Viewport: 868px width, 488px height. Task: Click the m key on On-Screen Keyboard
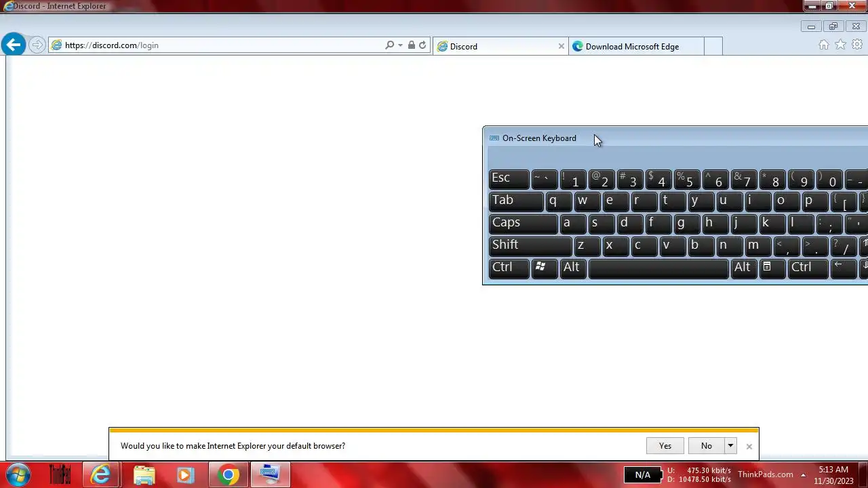(x=757, y=246)
